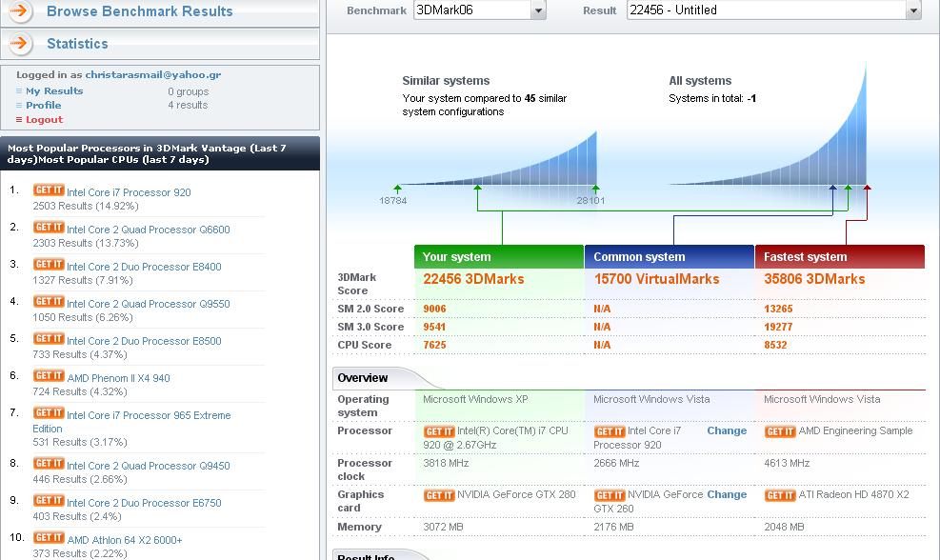Click GET IT badge for NVIDIA GeForce GTX 280
The width and height of the screenshot is (940, 560).
(439, 495)
